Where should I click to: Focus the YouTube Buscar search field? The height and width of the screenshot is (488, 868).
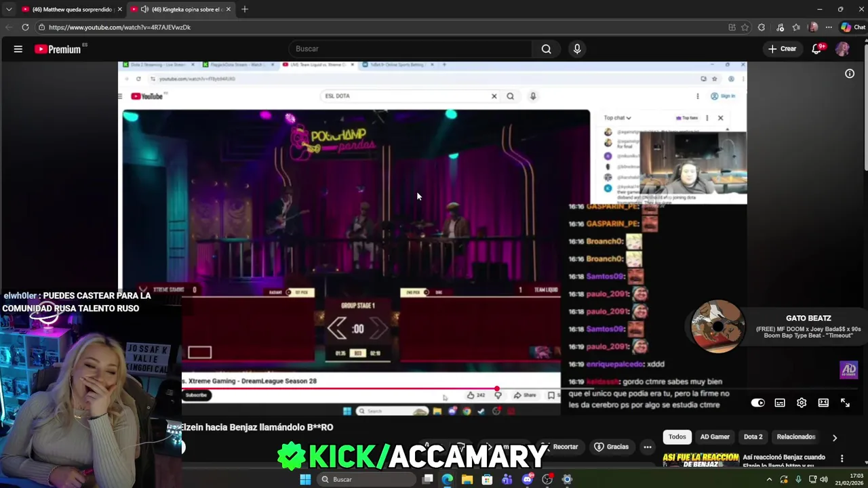click(410, 49)
